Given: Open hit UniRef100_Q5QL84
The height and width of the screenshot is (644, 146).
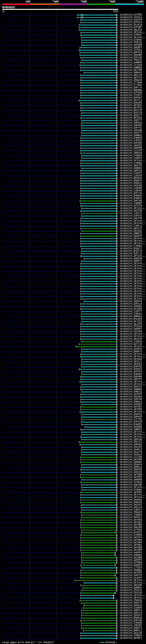Looking at the screenshot, I should click(x=131, y=80).
